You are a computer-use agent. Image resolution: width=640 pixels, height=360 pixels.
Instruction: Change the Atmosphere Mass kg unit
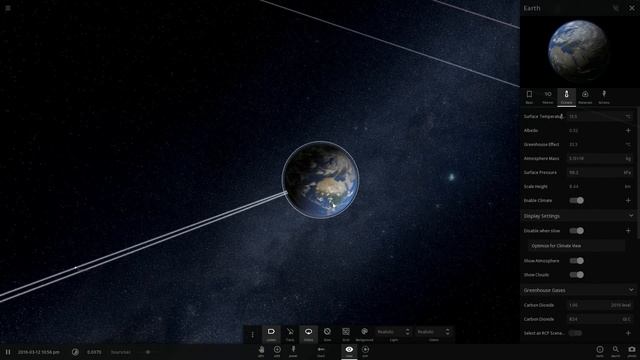pos(628,158)
